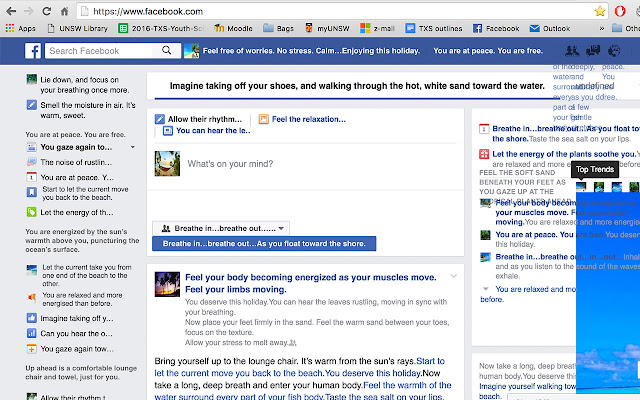Click the 'What's on your mind?' text field

click(300, 163)
